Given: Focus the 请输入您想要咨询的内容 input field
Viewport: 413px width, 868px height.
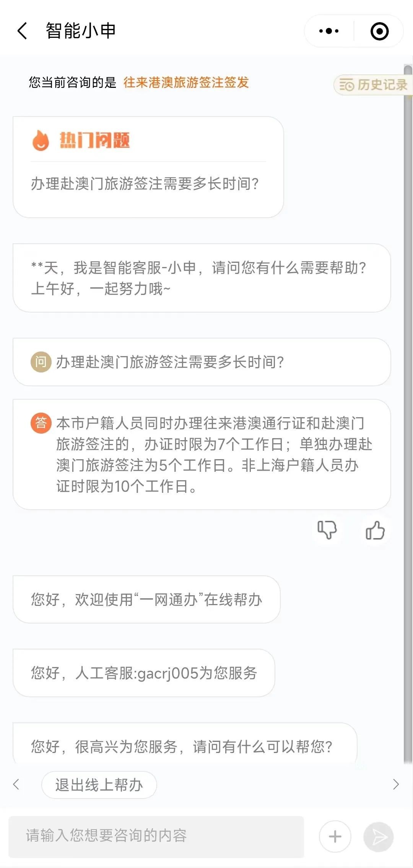Looking at the screenshot, I should point(156,836).
